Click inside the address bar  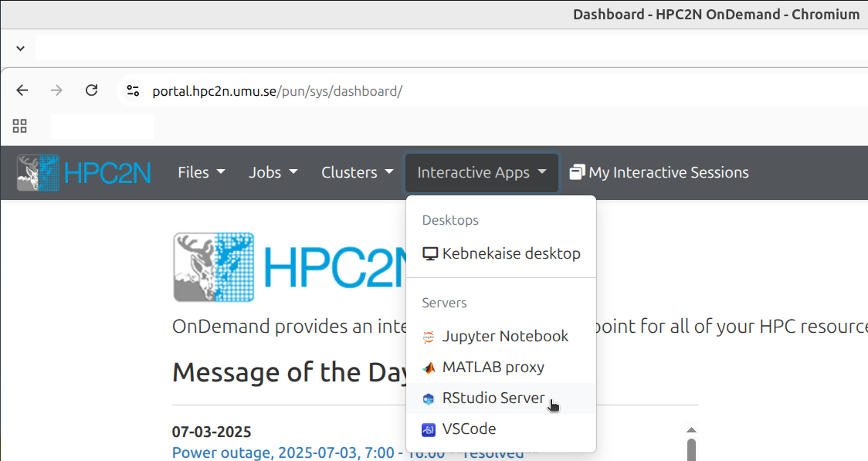(309, 90)
